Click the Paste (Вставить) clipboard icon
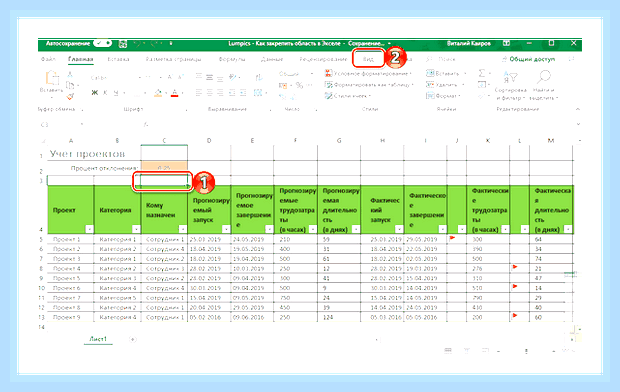 (52, 78)
